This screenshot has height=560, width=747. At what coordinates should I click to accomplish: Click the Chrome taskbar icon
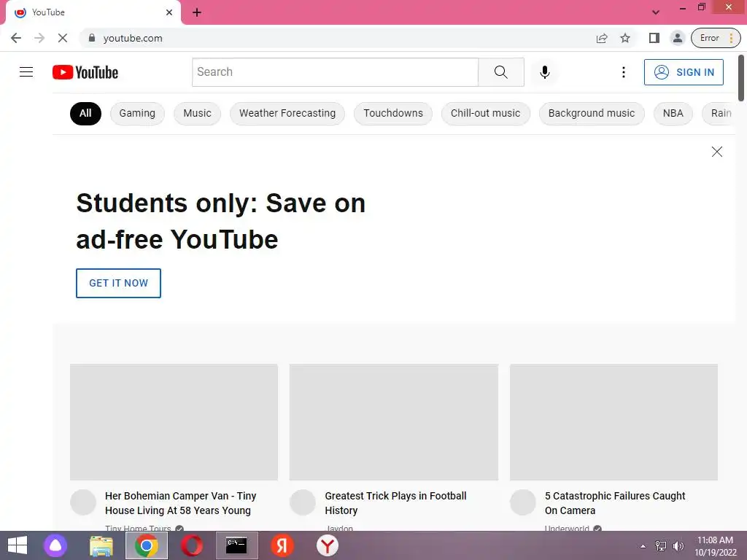[146, 545]
